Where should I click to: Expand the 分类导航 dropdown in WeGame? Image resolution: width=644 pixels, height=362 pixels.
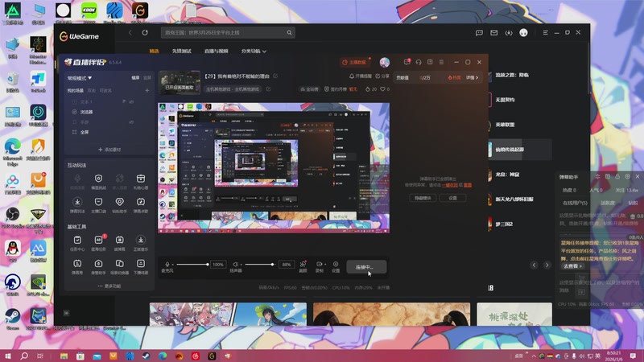[x=254, y=51]
